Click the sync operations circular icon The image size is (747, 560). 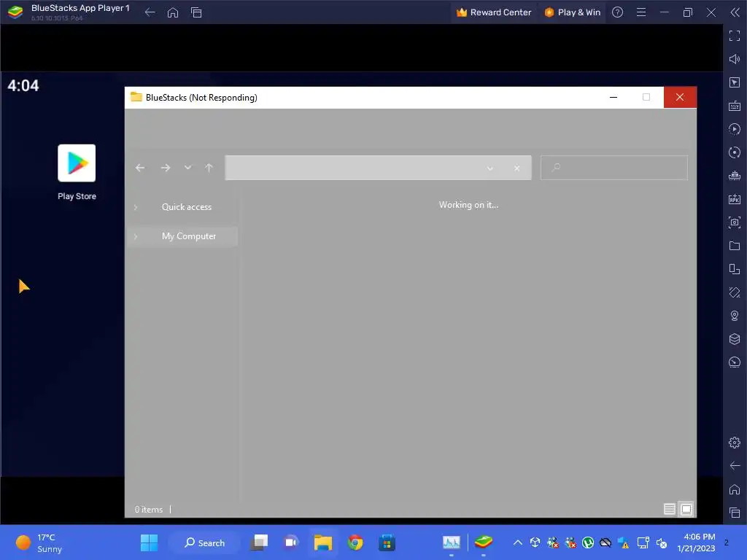[x=734, y=152]
